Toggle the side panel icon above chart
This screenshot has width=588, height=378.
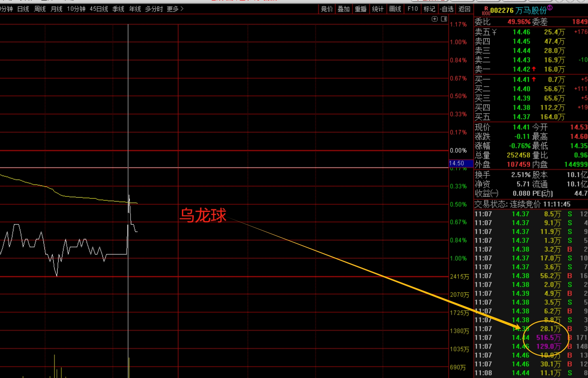click(x=444, y=19)
